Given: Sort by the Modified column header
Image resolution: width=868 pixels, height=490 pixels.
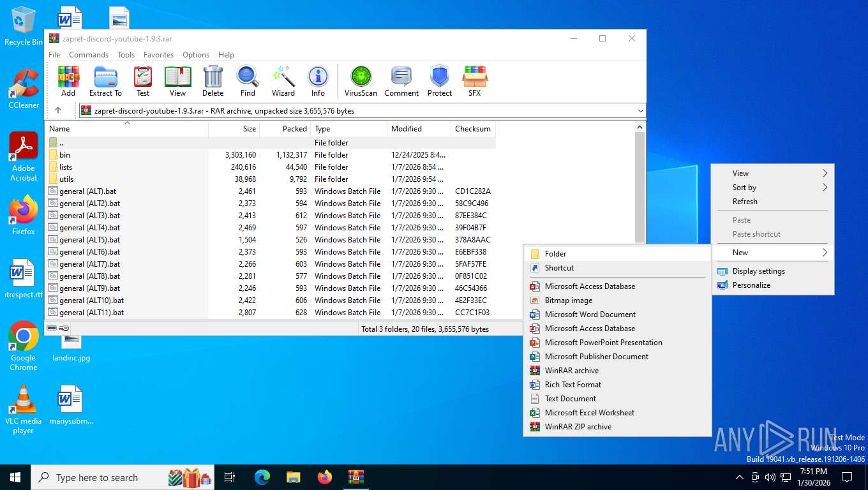Looking at the screenshot, I should [419, 128].
